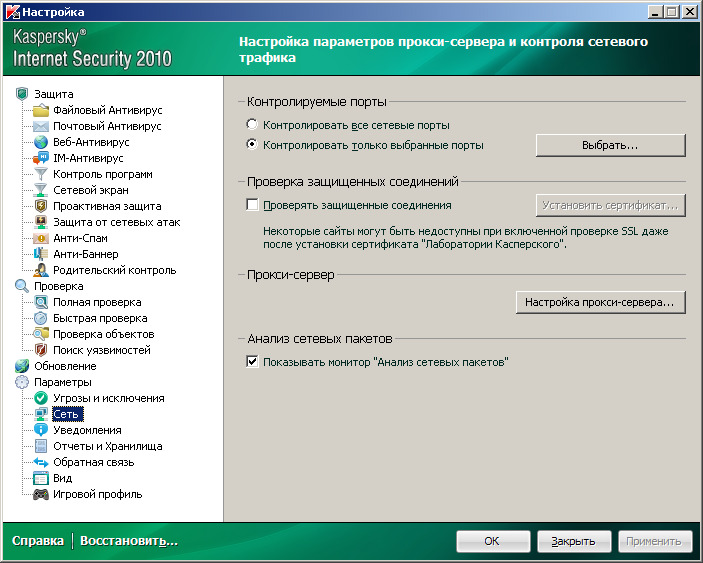Click the Родительский контроль icon
The image size is (703, 563).
[x=41, y=270]
